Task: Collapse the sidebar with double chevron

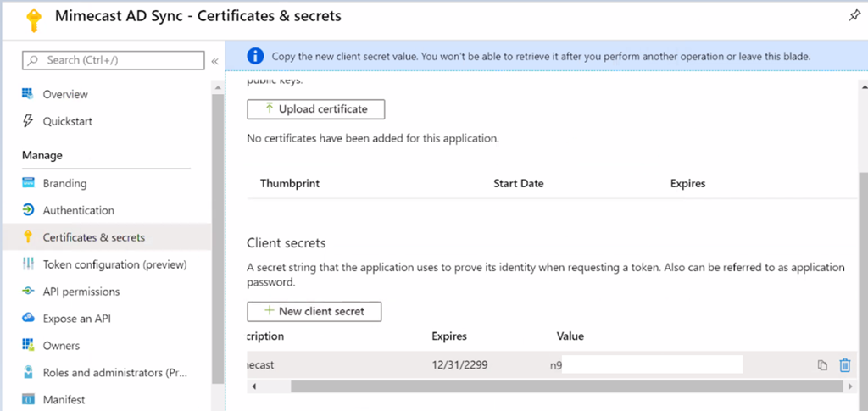Action: click(214, 61)
